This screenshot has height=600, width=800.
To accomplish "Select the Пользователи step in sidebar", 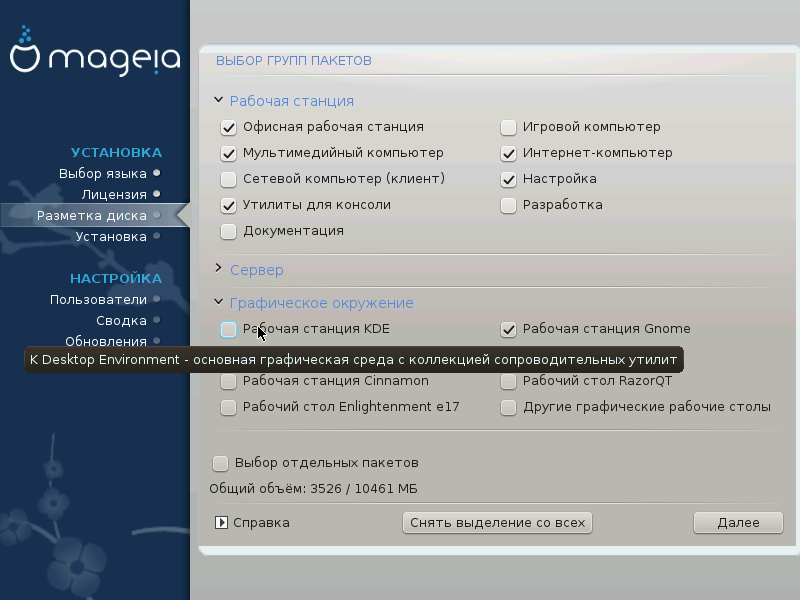I will point(98,299).
